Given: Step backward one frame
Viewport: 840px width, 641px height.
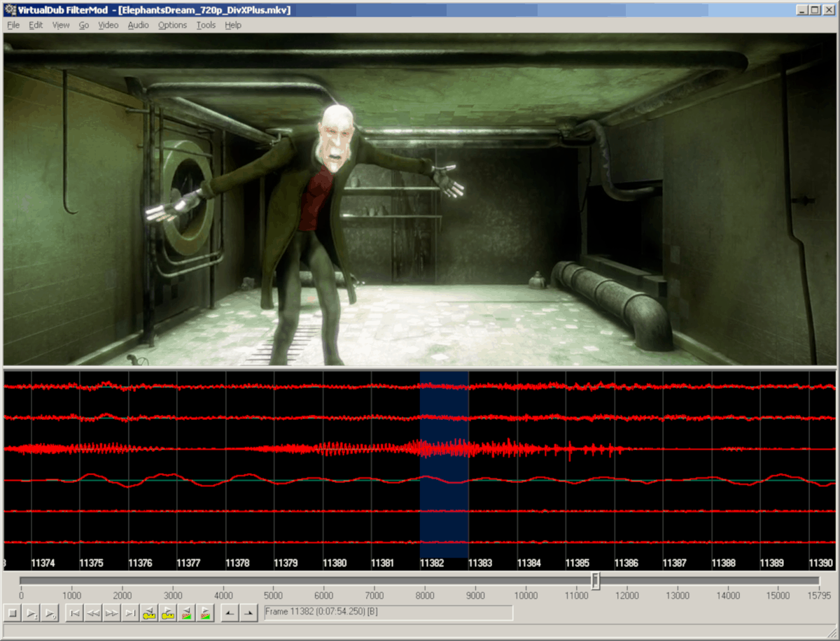Looking at the screenshot, I should tap(92, 614).
